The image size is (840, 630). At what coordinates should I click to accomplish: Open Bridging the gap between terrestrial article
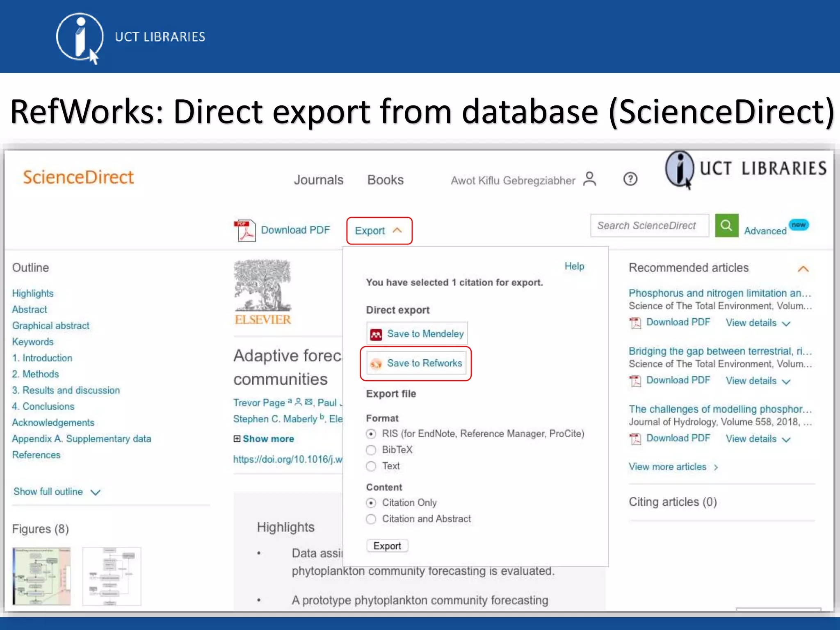pyautogui.click(x=720, y=351)
